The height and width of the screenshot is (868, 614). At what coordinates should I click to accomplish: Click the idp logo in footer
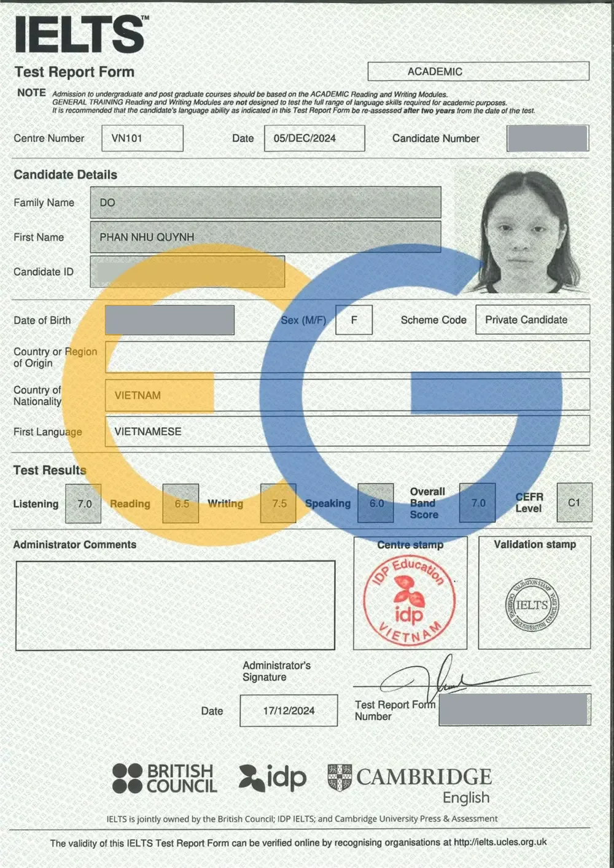coord(273,778)
